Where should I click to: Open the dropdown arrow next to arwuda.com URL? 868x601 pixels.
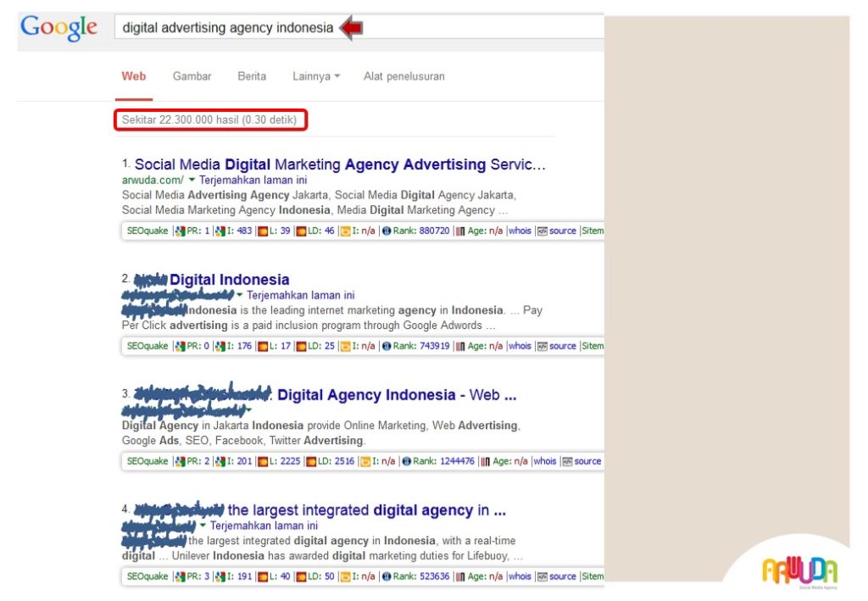192,180
